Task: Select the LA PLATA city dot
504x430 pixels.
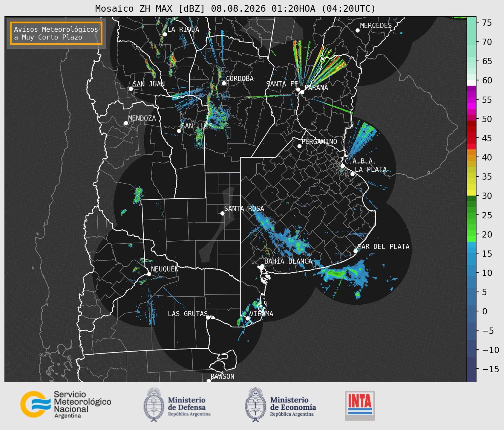Action: [353, 174]
